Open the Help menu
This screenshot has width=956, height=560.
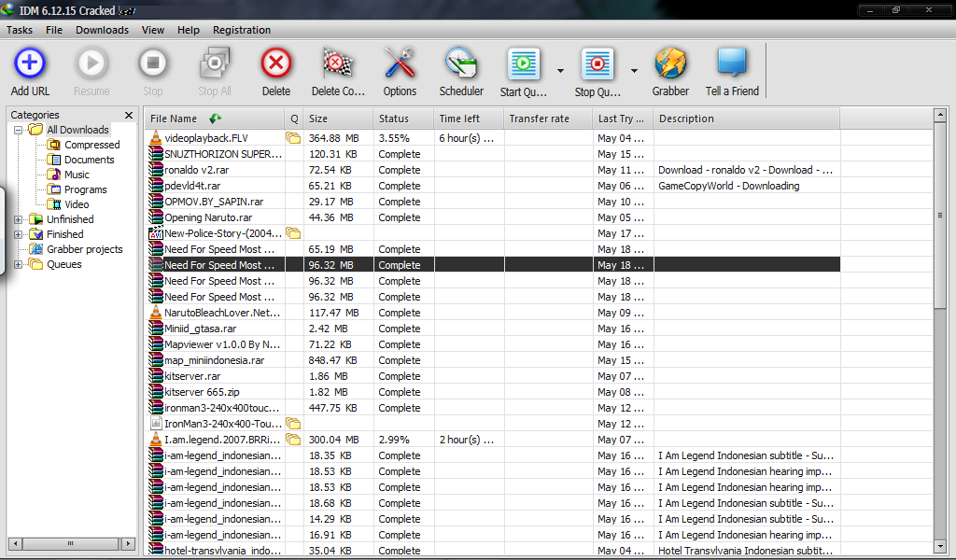pyautogui.click(x=189, y=30)
